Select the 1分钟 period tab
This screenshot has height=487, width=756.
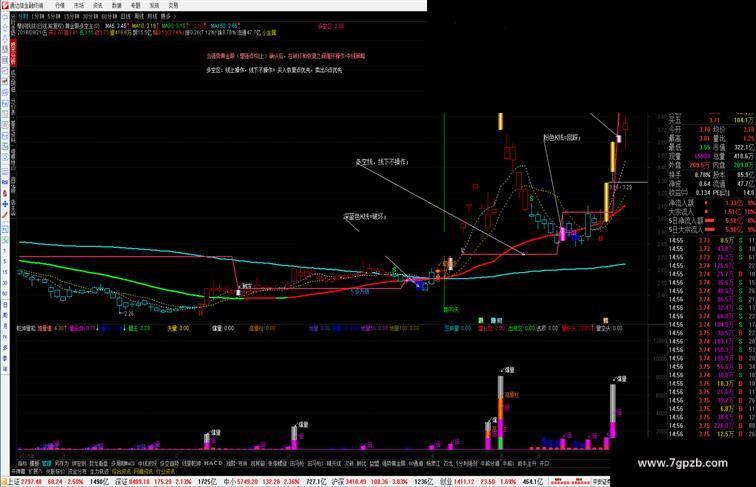pyautogui.click(x=38, y=16)
